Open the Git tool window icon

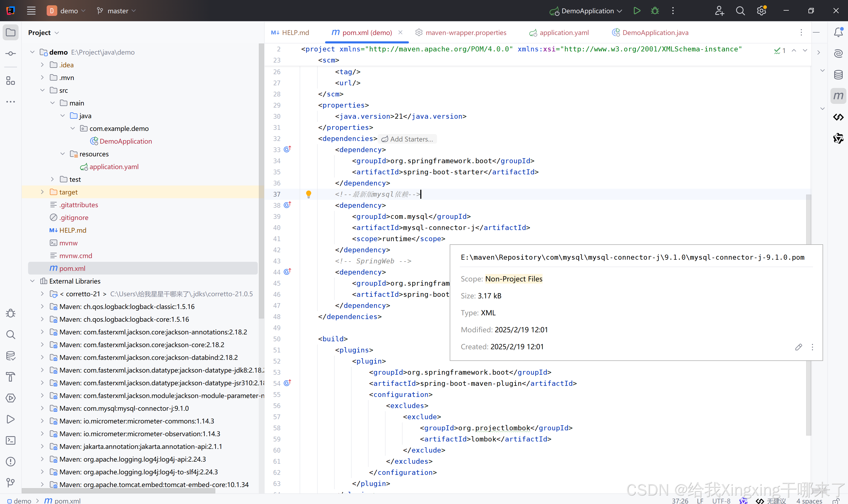(11, 483)
